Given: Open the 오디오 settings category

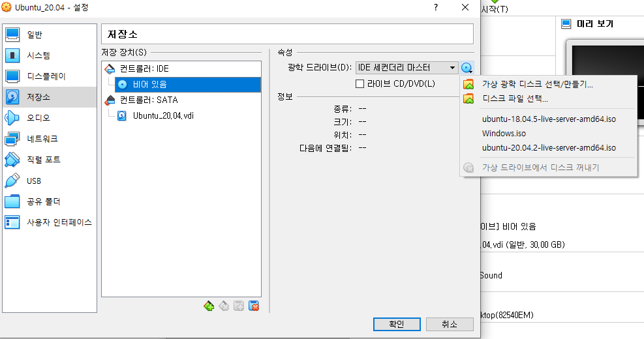Looking at the screenshot, I should point(50,118).
